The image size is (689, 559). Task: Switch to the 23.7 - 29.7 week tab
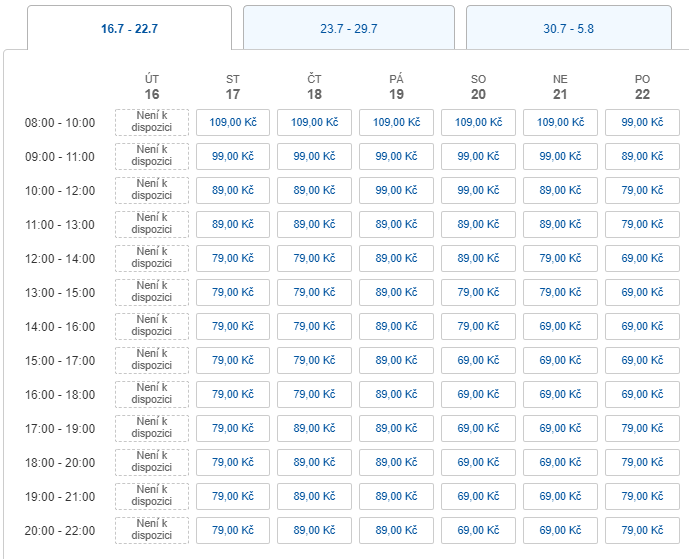click(x=348, y=28)
